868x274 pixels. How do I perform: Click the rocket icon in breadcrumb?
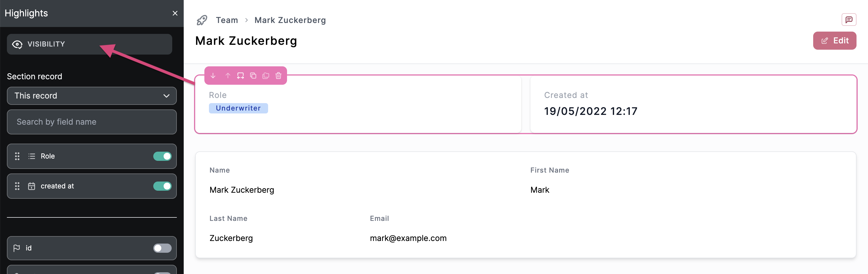pyautogui.click(x=202, y=20)
